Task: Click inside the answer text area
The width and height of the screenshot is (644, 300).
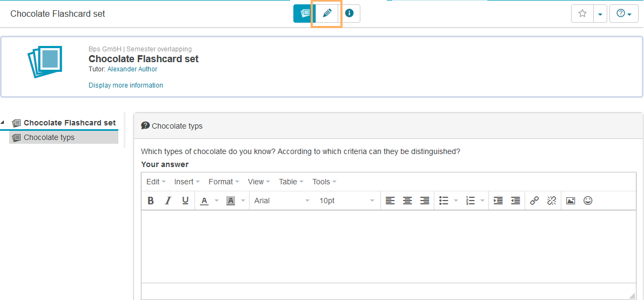Action: coord(388,246)
